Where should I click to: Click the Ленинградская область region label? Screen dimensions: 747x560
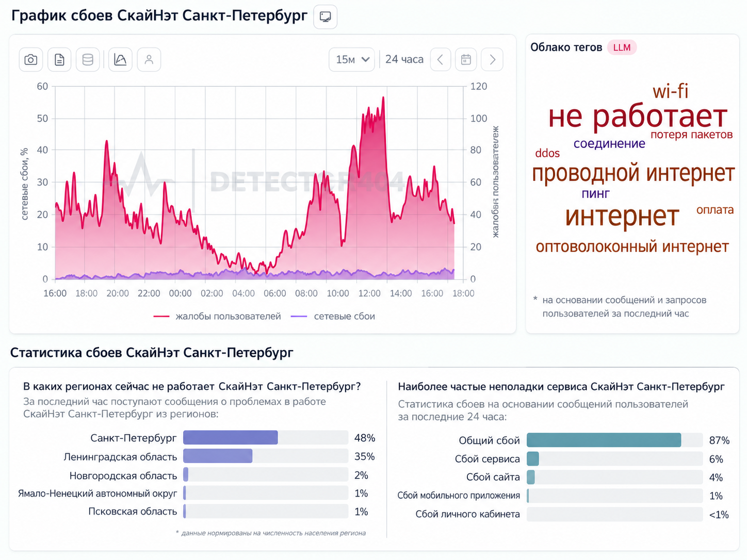tap(120, 457)
